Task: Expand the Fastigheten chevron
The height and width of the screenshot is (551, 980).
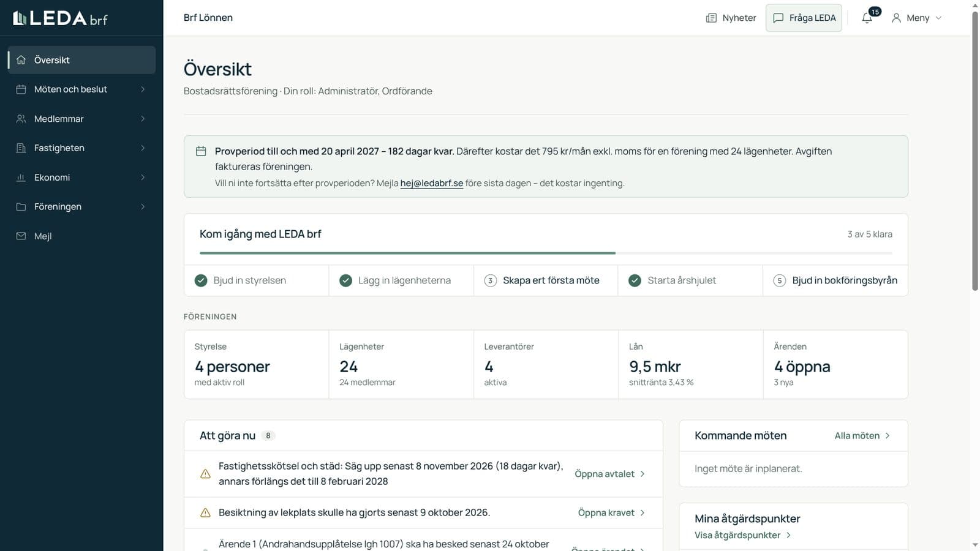Action: [x=143, y=148]
